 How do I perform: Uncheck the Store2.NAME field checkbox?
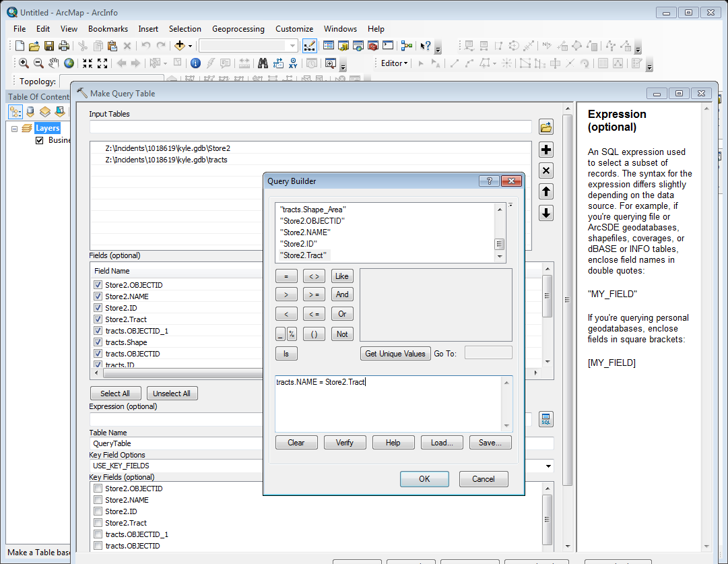pyautogui.click(x=98, y=296)
